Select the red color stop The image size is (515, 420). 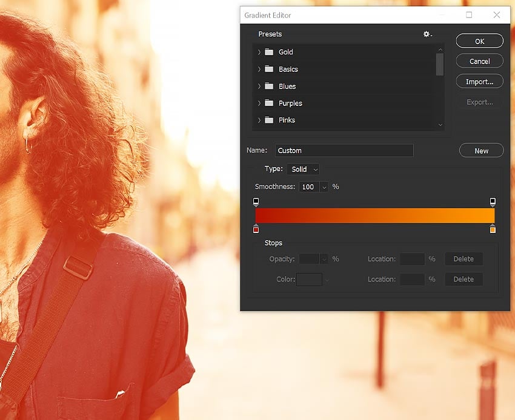256,229
